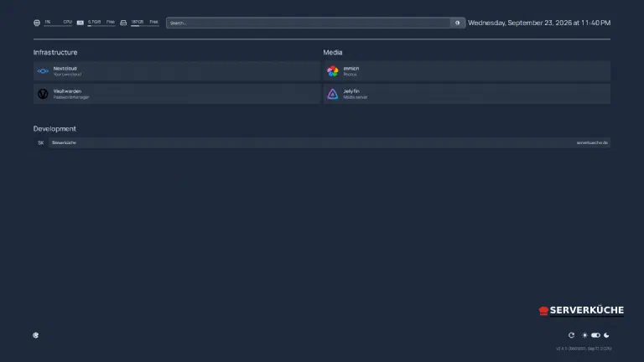Click the SK bookmark abbreviation
This screenshot has height=362, width=644.
(x=40, y=142)
